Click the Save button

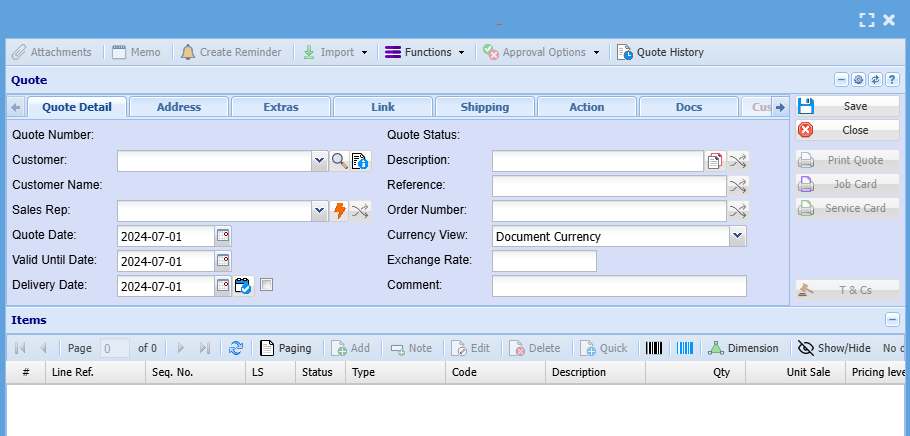pos(848,106)
